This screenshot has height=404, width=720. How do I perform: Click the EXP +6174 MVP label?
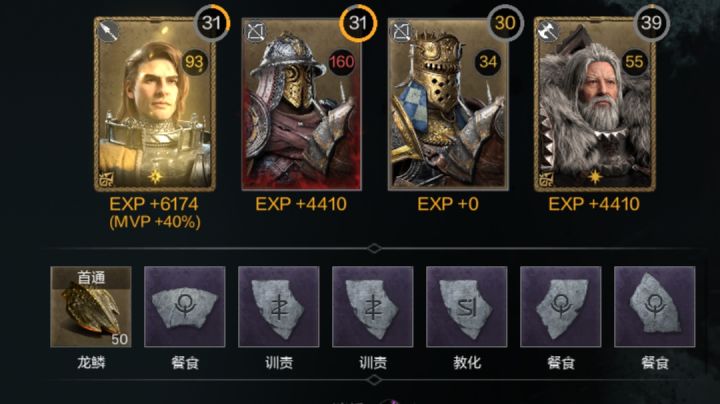point(154,213)
